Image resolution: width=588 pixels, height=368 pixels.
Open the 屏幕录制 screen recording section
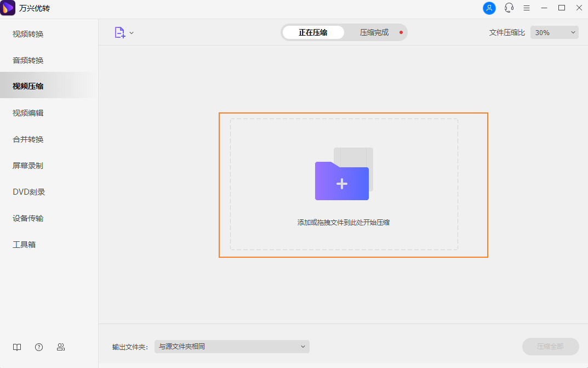pyautogui.click(x=26, y=165)
